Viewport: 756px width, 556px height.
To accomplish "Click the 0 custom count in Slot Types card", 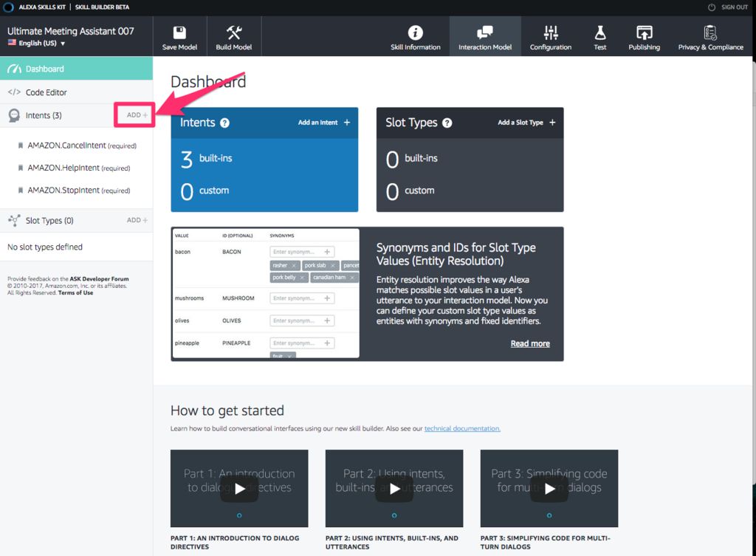I will click(410, 191).
